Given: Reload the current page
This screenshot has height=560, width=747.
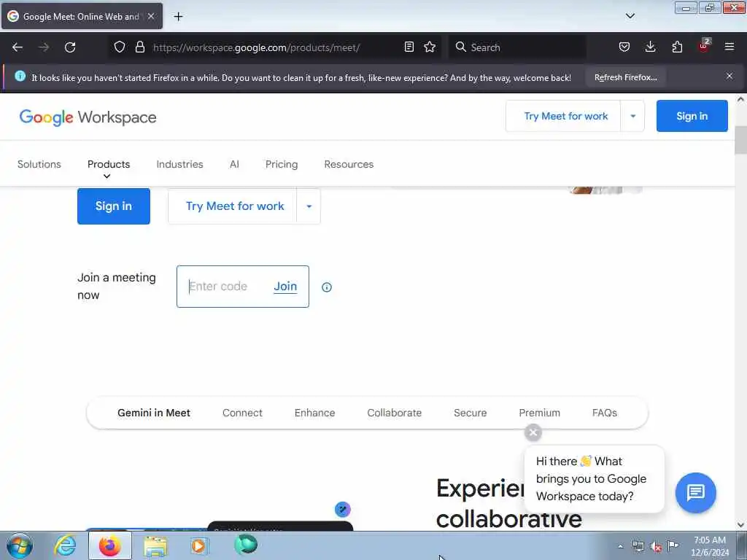Looking at the screenshot, I should 70,47.
